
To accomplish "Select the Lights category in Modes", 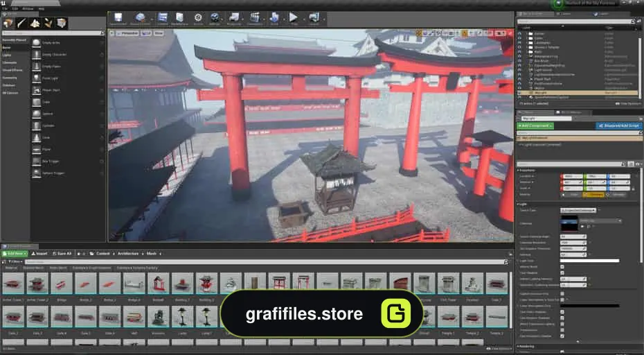I will point(7,55).
